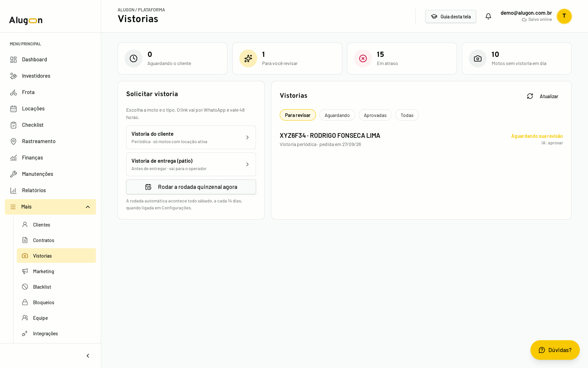The height and width of the screenshot is (368, 588).
Task: Click the demo@alugon.com.br account email
Action: [526, 13]
